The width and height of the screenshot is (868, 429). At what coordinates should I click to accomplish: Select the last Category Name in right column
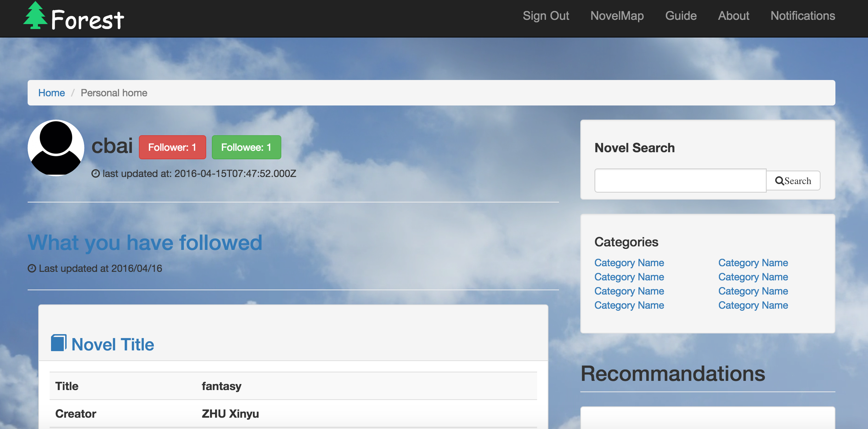click(x=753, y=305)
